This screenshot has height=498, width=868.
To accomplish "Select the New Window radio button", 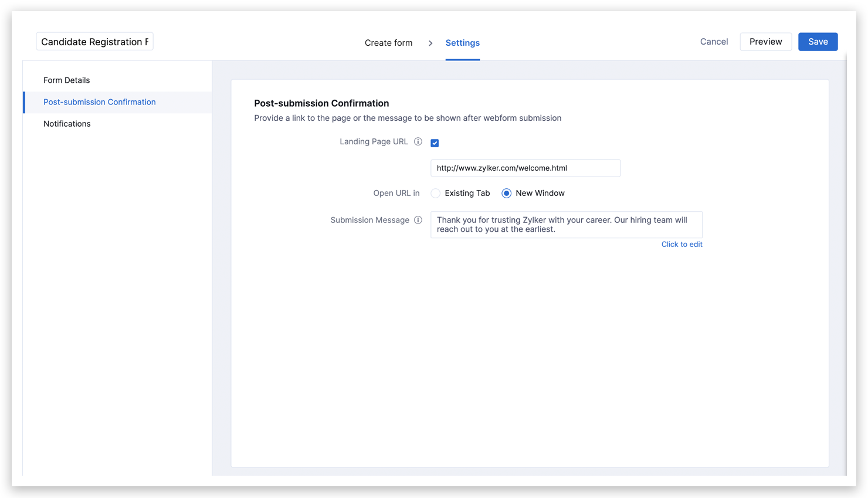I will [x=506, y=194].
